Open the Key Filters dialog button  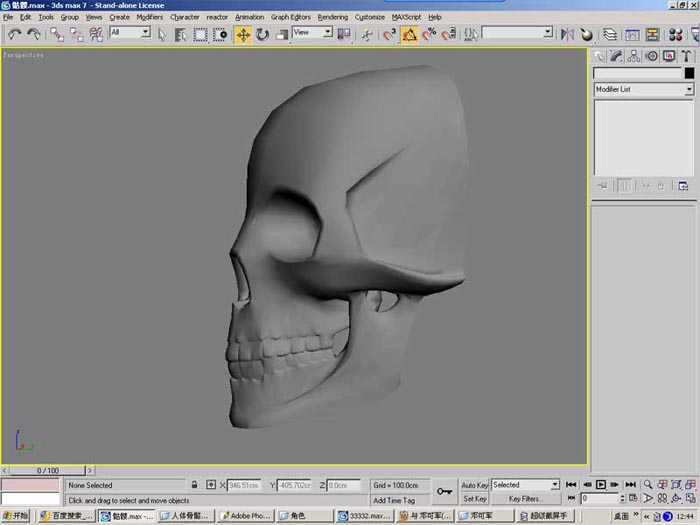coord(526,499)
